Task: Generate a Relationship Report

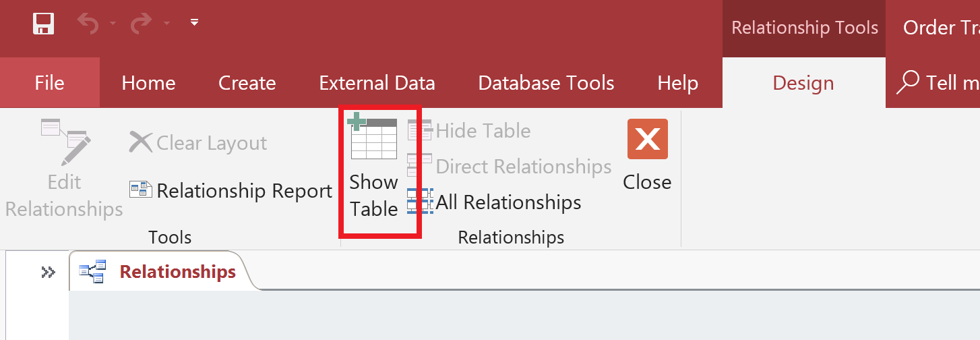Action: pyautogui.click(x=231, y=191)
